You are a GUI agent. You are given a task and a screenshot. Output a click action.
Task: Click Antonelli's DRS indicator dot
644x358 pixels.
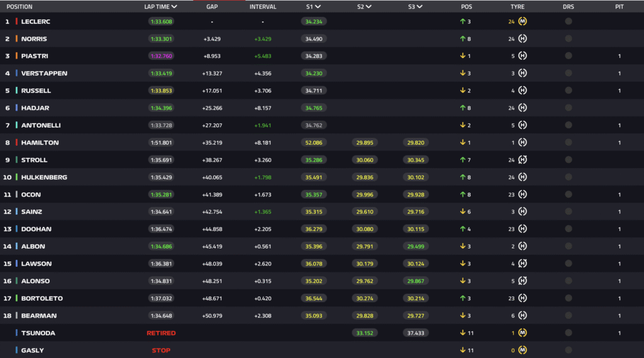pyautogui.click(x=569, y=125)
